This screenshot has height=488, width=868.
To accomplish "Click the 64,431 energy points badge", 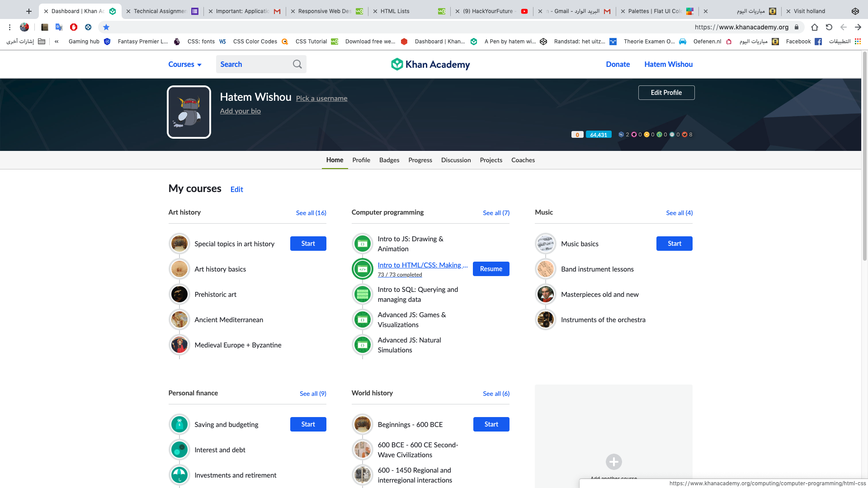I will pyautogui.click(x=599, y=135).
